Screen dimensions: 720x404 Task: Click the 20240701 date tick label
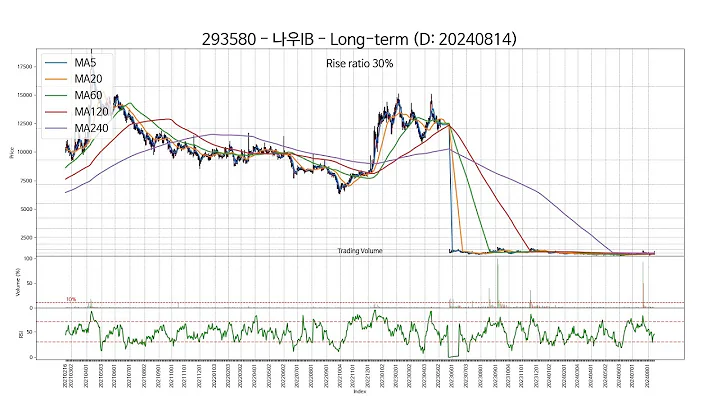[x=634, y=376]
